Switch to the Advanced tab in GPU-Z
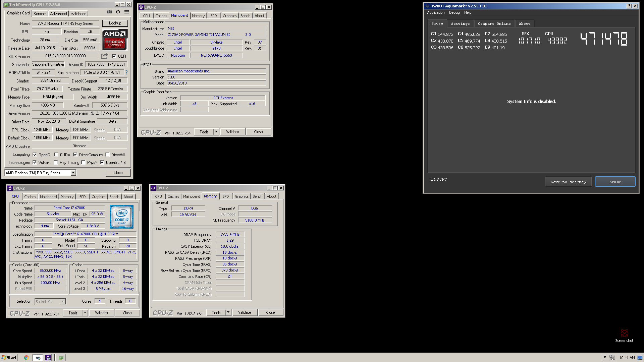 click(x=58, y=14)
